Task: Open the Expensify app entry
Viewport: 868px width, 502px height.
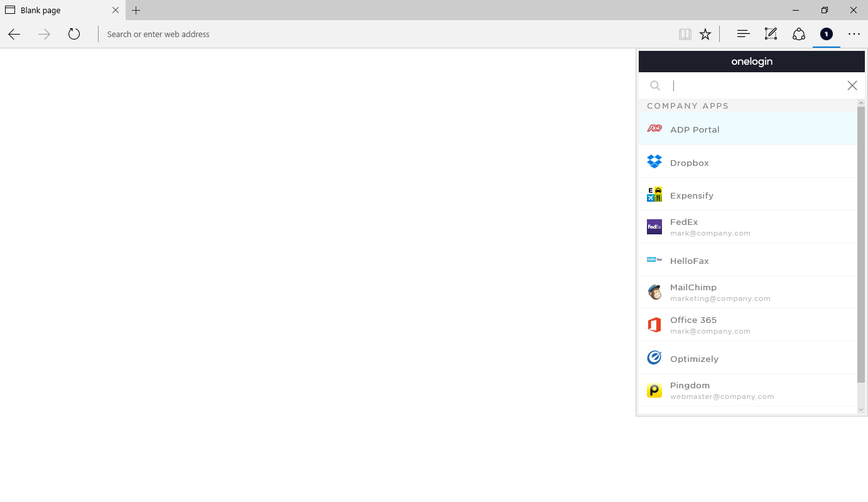Action: (x=748, y=195)
